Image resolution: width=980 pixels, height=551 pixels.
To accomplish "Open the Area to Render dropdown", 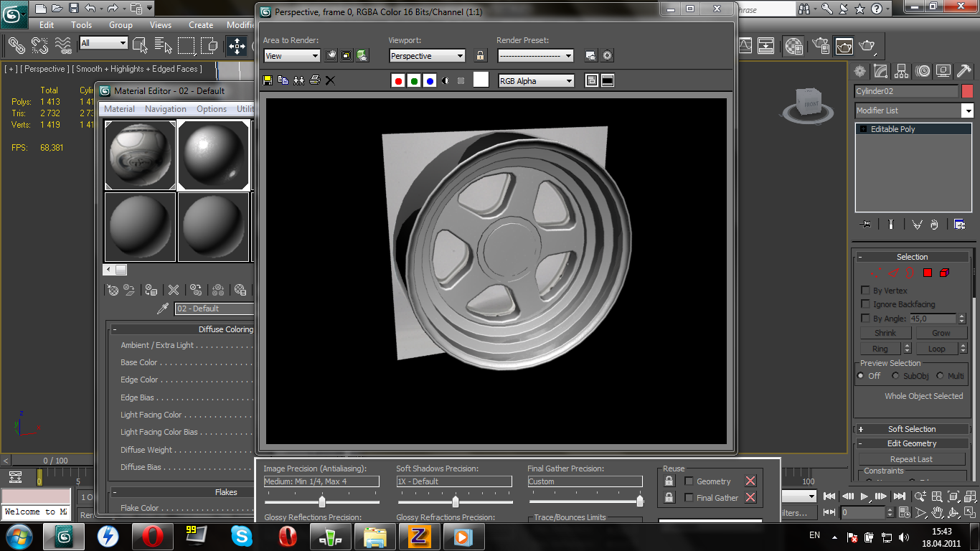I will [291, 56].
